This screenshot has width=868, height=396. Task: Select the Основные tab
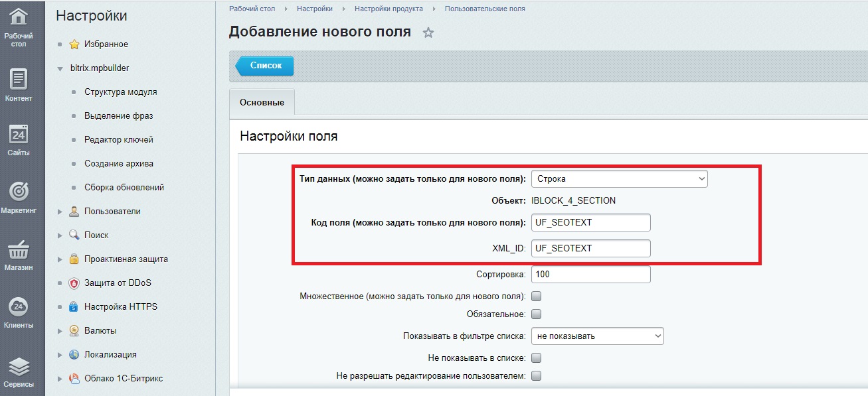(262, 103)
